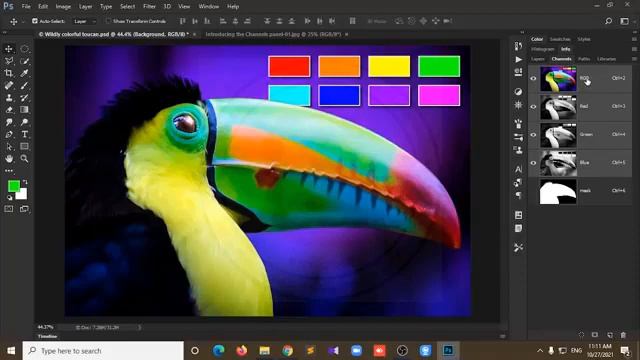Hide the Blue channel eye
The width and height of the screenshot is (640, 360).
[x=533, y=163]
